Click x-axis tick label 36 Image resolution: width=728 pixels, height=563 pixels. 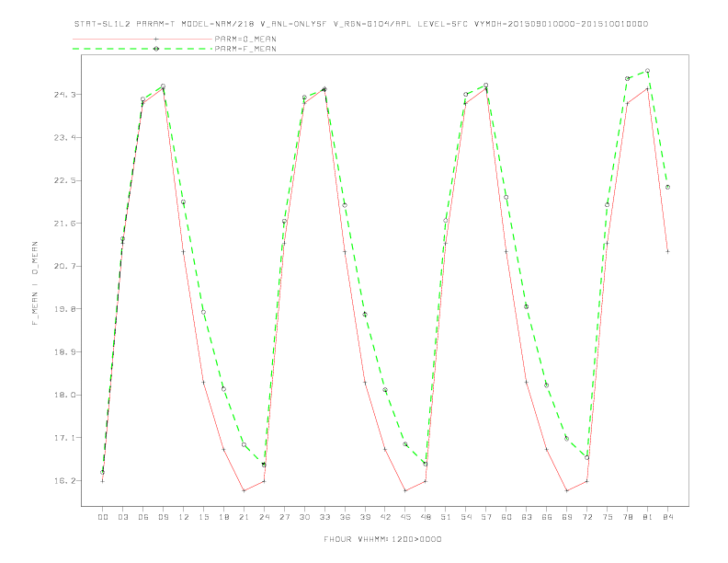[x=345, y=517]
